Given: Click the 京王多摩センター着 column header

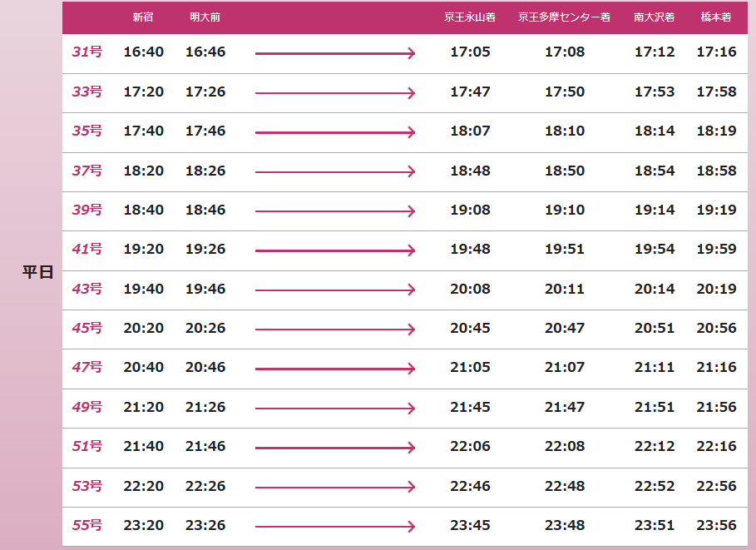Looking at the screenshot, I should tap(564, 17).
